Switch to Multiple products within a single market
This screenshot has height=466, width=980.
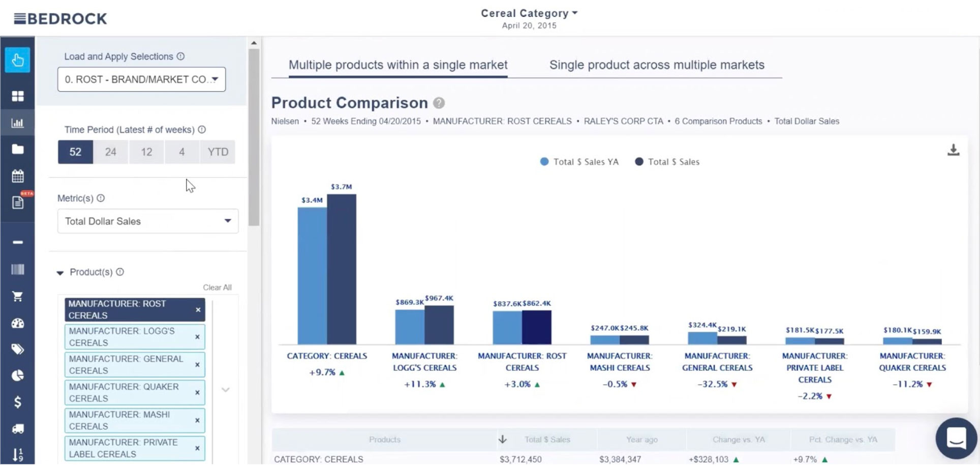click(x=398, y=65)
